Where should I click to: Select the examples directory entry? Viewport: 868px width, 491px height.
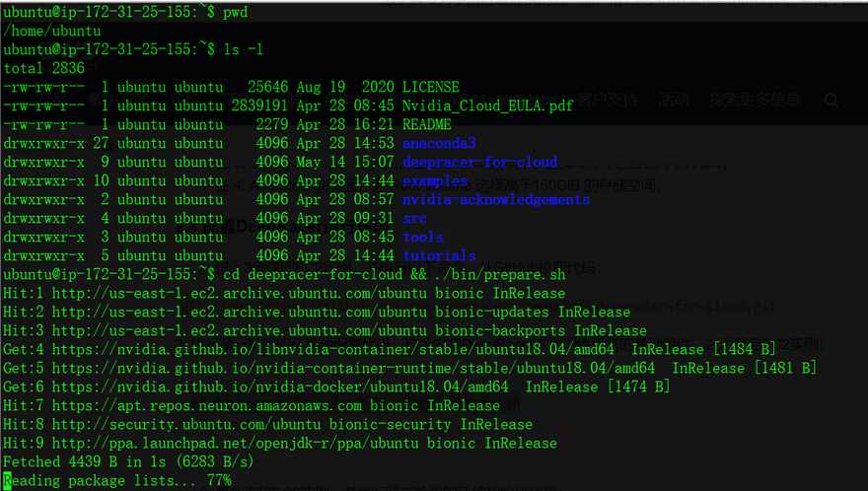coord(435,181)
